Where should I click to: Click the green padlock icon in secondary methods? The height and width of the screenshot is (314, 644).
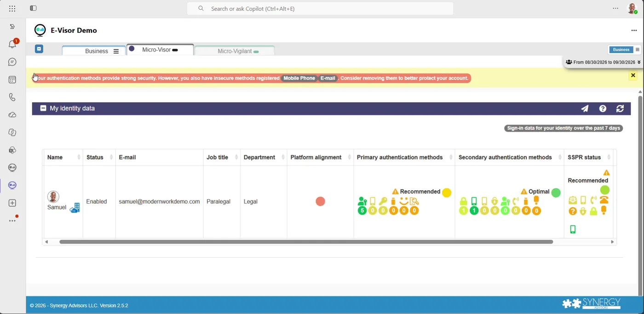tap(464, 201)
